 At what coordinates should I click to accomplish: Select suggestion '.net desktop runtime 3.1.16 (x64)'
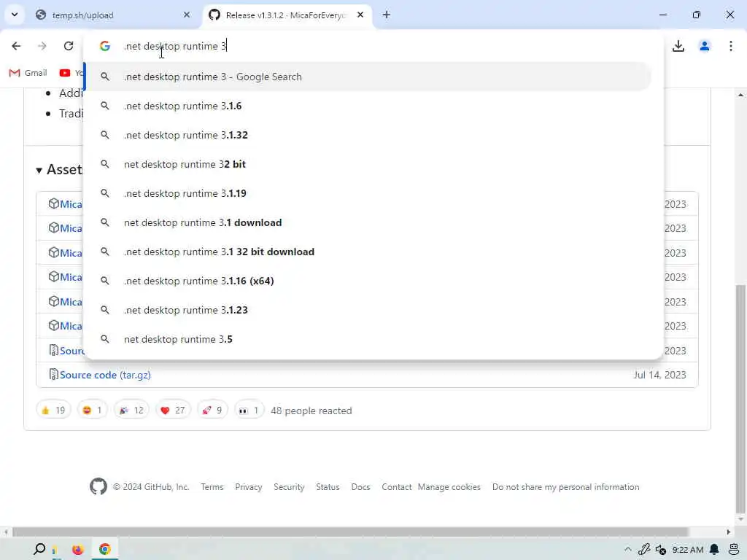pyautogui.click(x=368, y=281)
